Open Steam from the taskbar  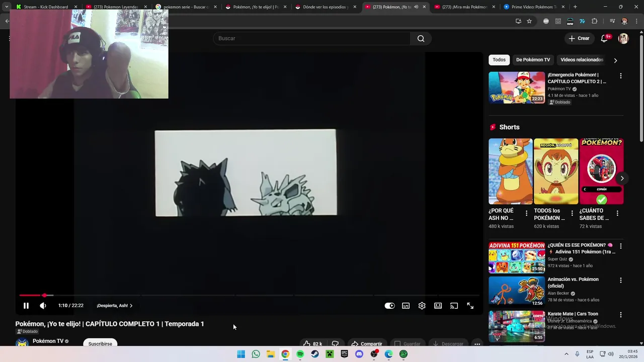(314, 354)
